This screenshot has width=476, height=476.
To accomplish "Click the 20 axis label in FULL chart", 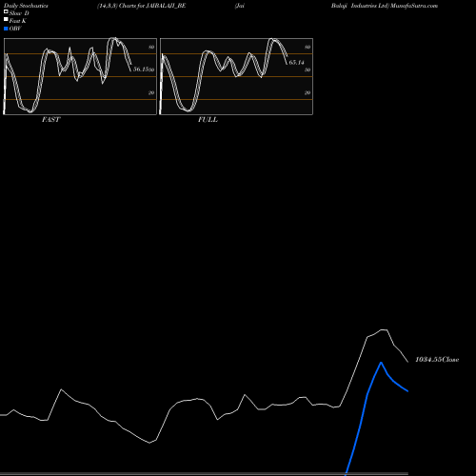I will click(x=307, y=92).
